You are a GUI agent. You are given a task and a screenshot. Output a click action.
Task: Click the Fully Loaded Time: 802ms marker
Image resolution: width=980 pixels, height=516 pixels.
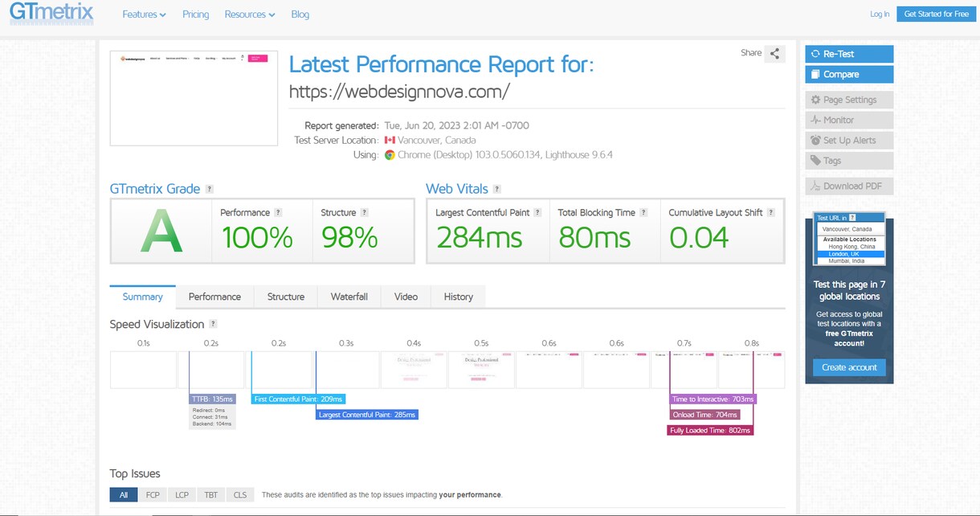tap(710, 430)
